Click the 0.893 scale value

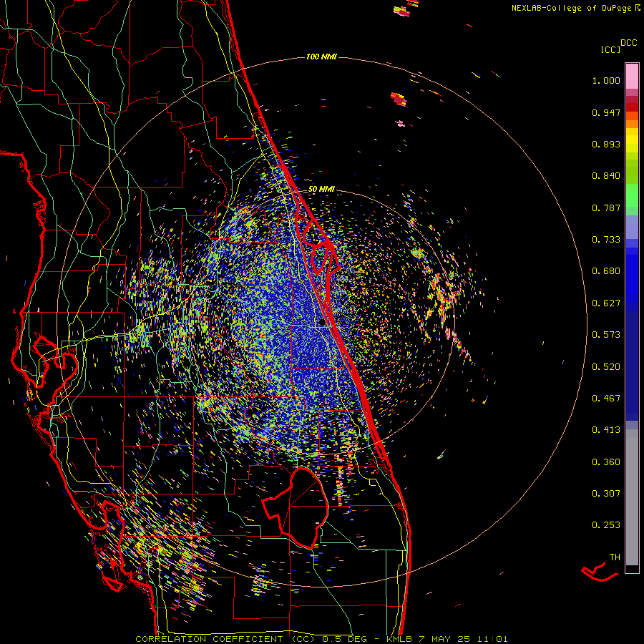click(606, 144)
